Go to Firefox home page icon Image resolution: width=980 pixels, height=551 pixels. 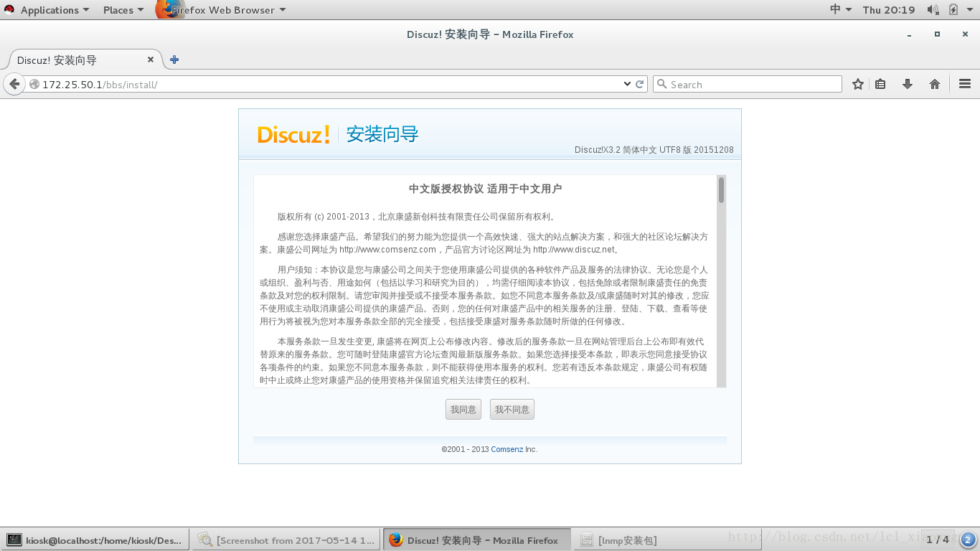935,84
